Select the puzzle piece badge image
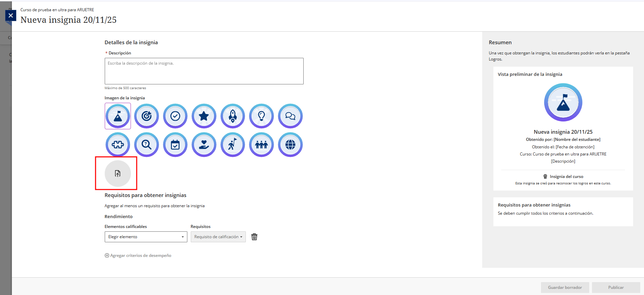This screenshot has height=295, width=644. tap(118, 145)
